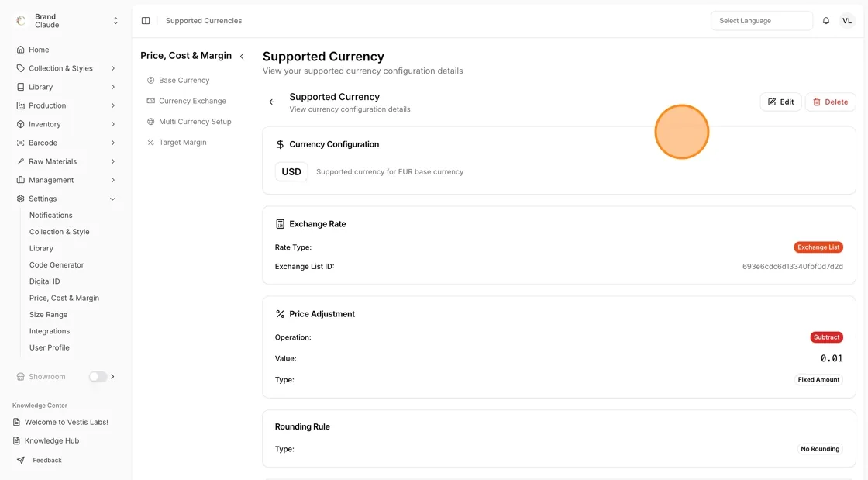Screen dimensions: 868x480
Task: Click the Production chart icon
Action: (x=20, y=105)
